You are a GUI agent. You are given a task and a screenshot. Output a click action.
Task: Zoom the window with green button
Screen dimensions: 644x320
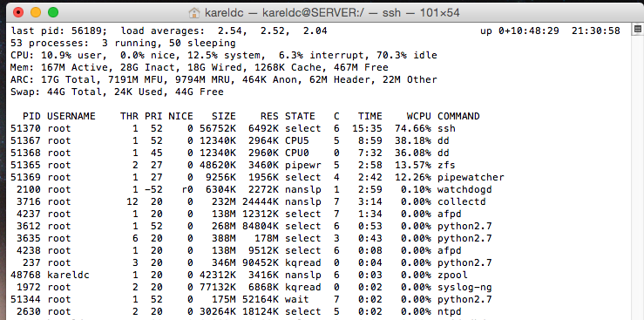click(x=53, y=12)
